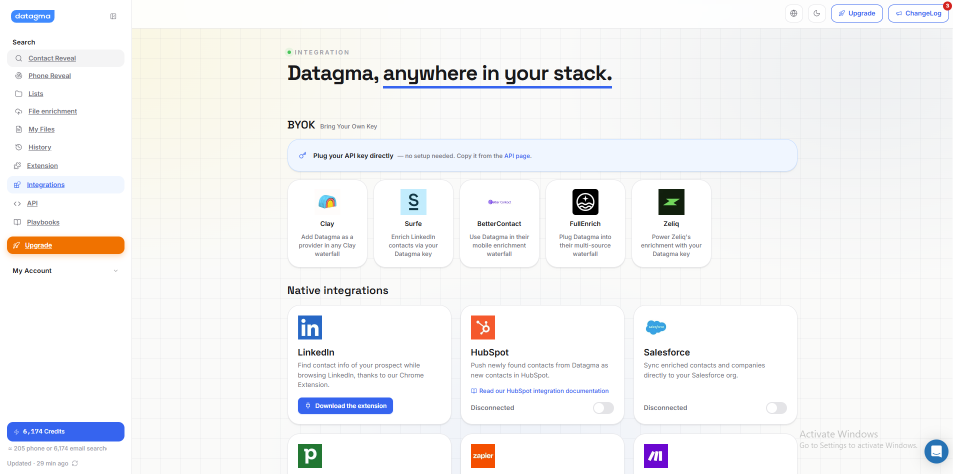The image size is (953, 474).
Task: Toggle the HubSpot connection switch
Action: point(604,408)
